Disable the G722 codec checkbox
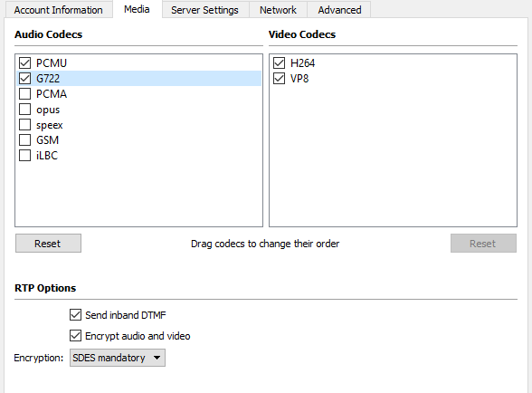Screen dimensions: 532x393 [24, 79]
